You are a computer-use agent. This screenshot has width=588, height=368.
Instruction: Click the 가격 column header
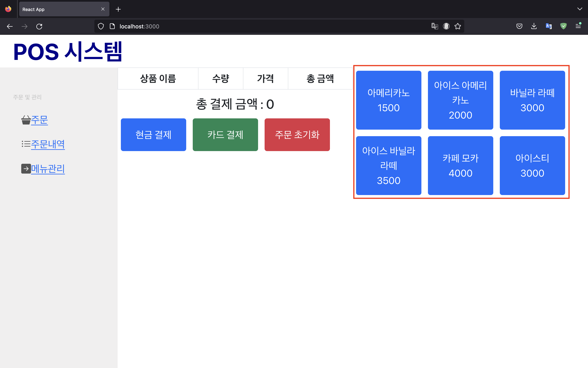pos(266,79)
